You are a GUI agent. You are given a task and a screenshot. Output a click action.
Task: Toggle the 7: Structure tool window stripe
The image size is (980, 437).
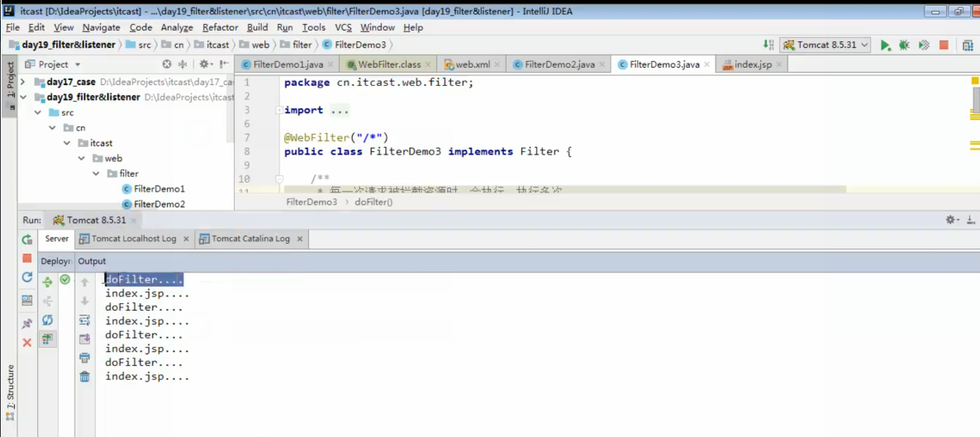[x=10, y=392]
